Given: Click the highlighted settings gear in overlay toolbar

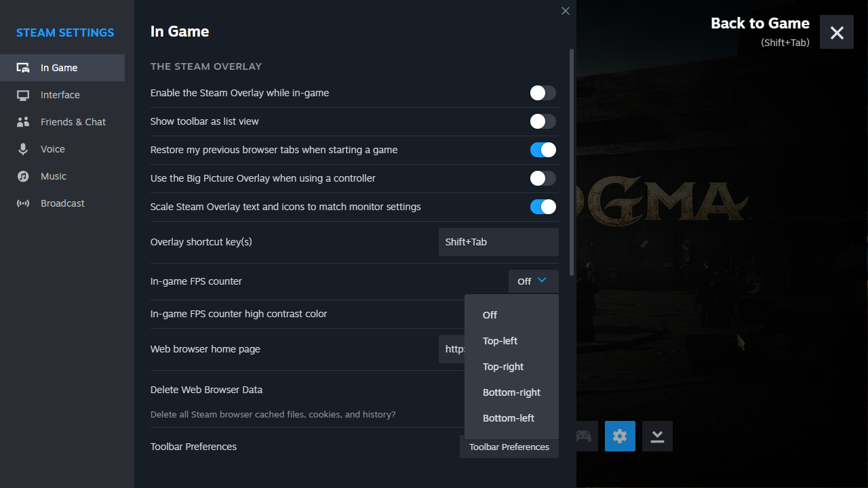Looking at the screenshot, I should click(619, 436).
